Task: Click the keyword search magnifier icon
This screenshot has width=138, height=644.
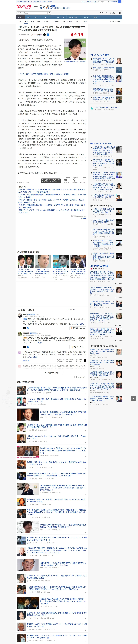Action: coord(49,13)
